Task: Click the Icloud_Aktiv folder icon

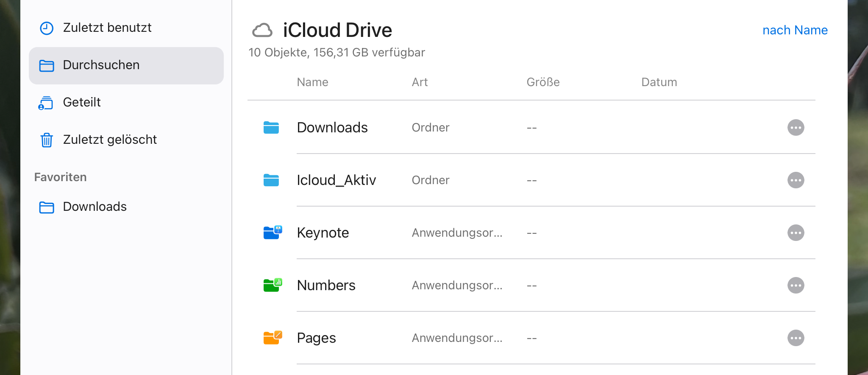Action: tap(271, 180)
